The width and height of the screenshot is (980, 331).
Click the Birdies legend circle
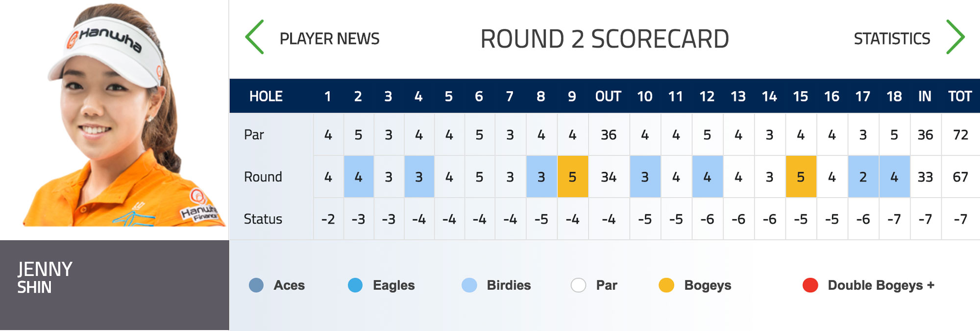point(469,285)
